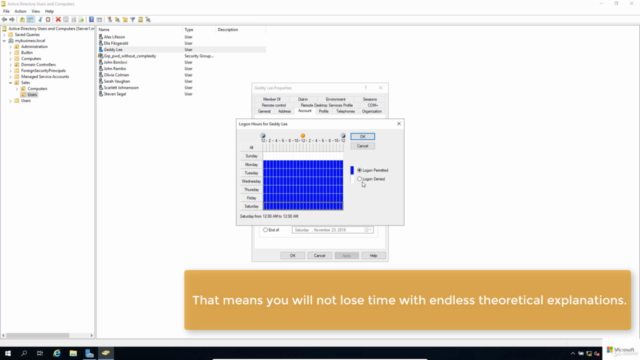Open End of date dropdown arrow
The image size is (640, 360).
tap(369, 230)
